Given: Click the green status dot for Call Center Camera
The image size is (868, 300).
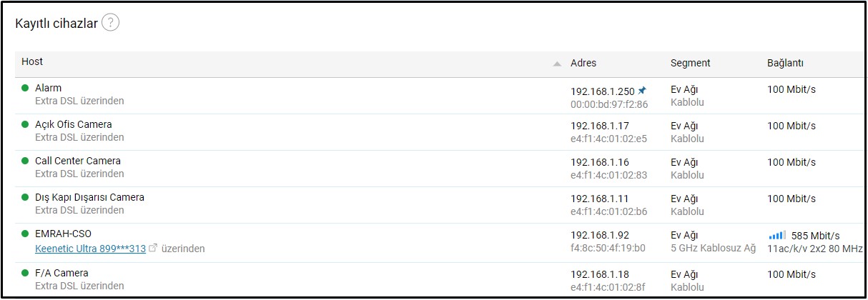Looking at the screenshot, I should (25, 161).
